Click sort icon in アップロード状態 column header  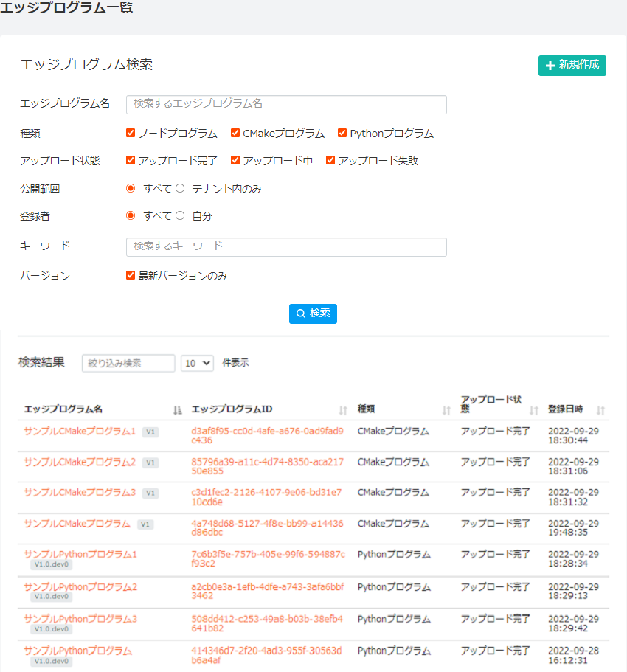point(534,410)
